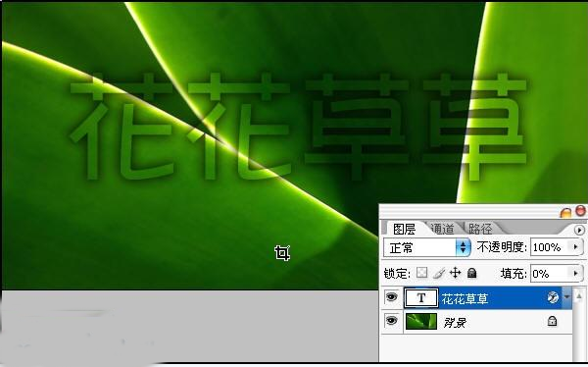Hide the 花花草草 text layer via its eye icon

[x=391, y=297]
